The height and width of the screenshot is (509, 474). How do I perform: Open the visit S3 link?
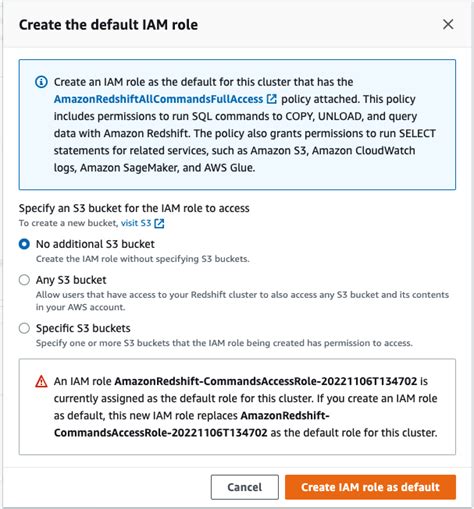point(136,223)
